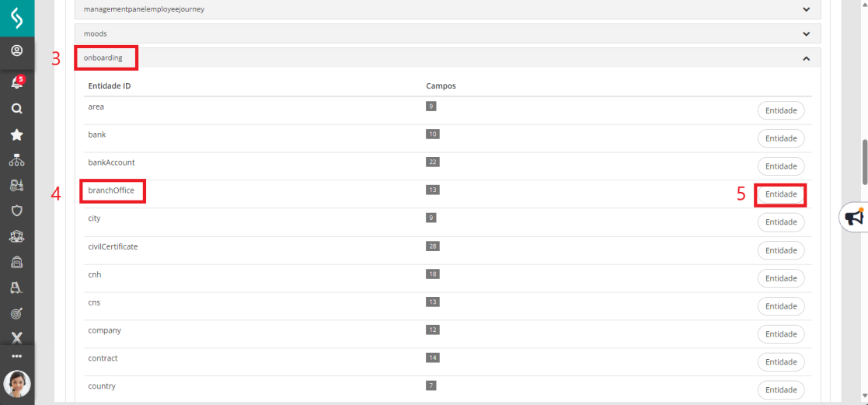Expand managementpanelemployeejourney section
This screenshot has width=868, height=405.
(806, 9)
